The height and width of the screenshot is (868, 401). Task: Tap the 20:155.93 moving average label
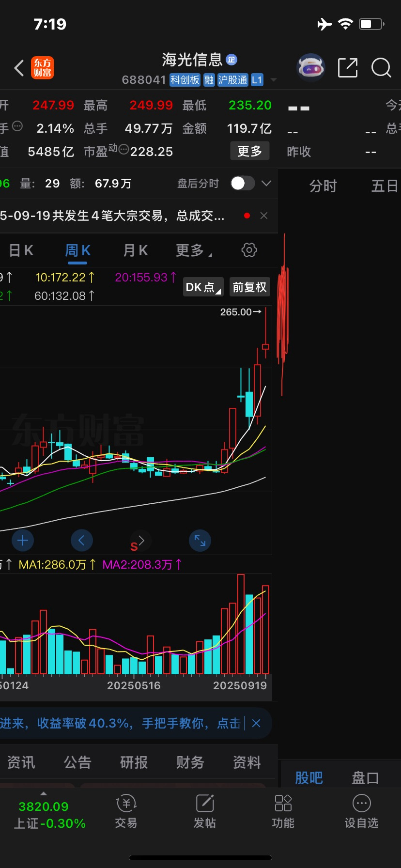point(146,278)
